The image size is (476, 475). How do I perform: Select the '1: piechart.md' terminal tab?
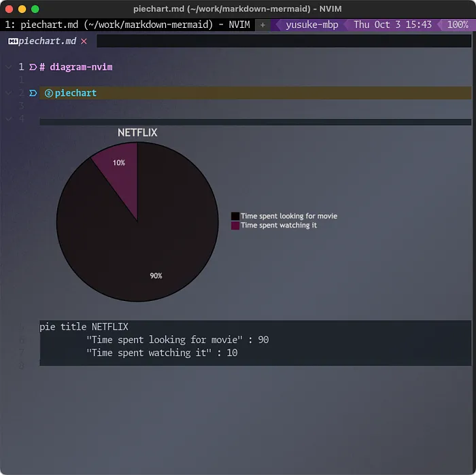128,24
